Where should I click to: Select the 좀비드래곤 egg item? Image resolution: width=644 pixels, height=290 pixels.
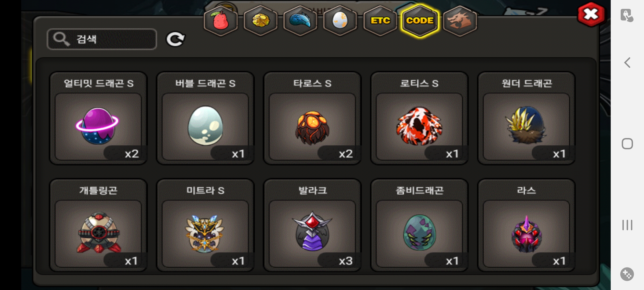point(419,225)
